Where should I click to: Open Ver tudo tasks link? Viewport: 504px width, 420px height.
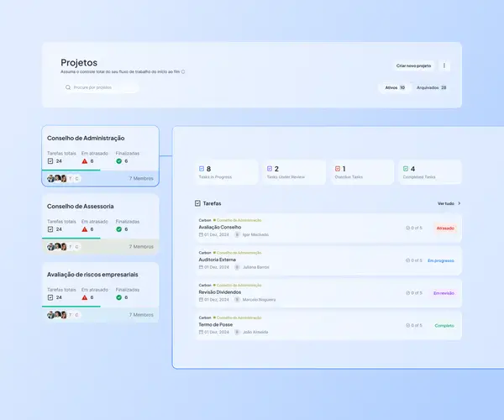click(446, 203)
